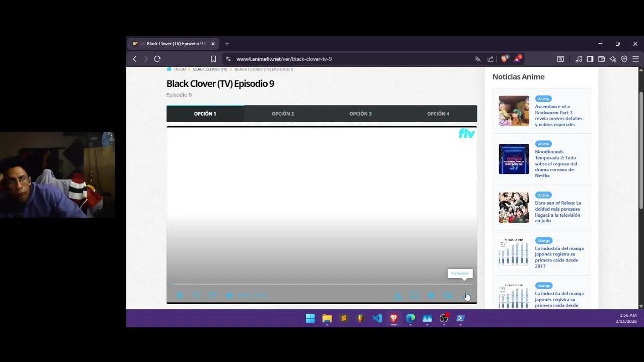Click the Manga tag above japonés registra article

544,240
